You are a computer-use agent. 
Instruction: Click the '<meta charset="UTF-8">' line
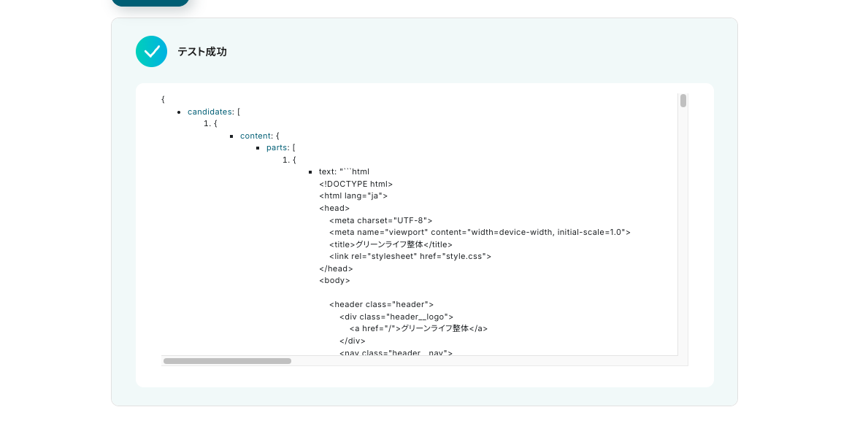click(x=381, y=220)
